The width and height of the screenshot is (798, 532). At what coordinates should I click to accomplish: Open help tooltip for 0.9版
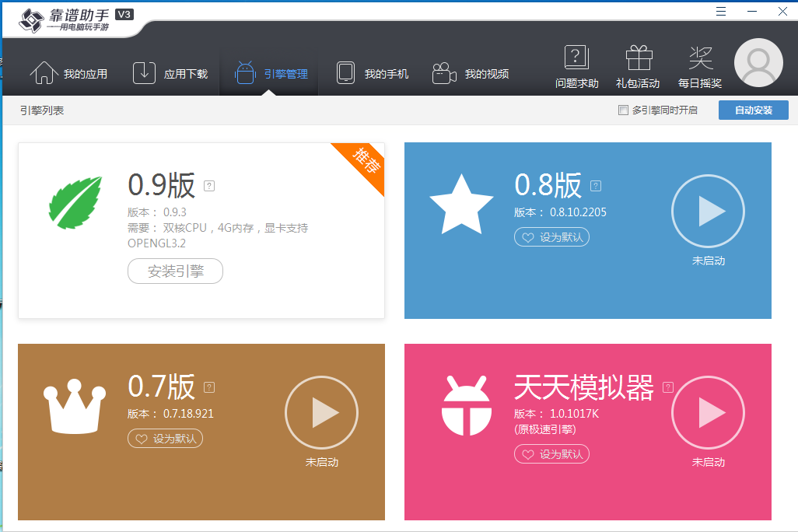(x=209, y=186)
